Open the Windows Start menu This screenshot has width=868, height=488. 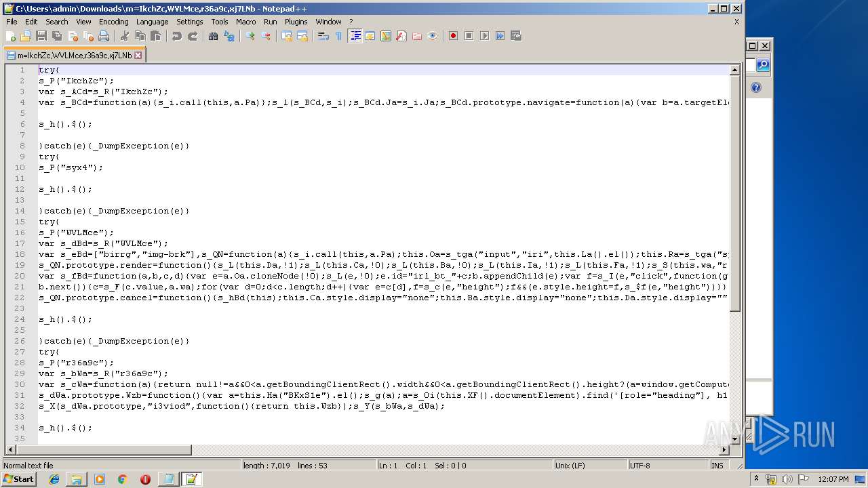pyautogui.click(x=18, y=479)
